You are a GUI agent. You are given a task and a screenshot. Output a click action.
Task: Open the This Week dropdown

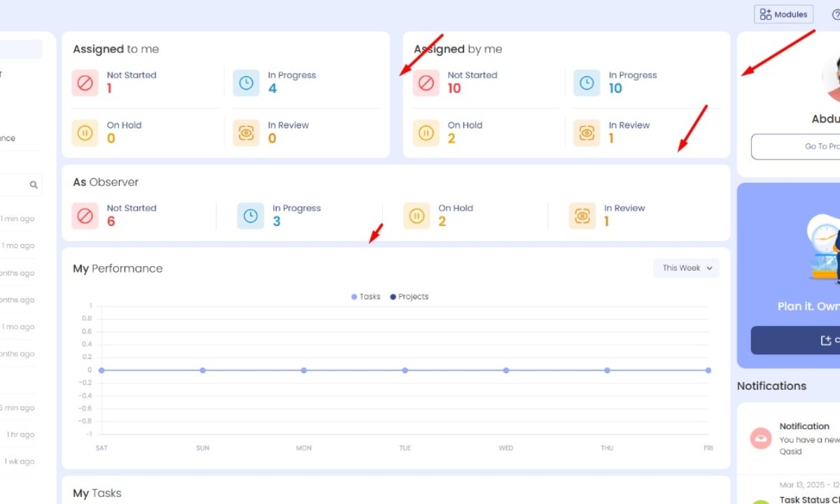(686, 268)
